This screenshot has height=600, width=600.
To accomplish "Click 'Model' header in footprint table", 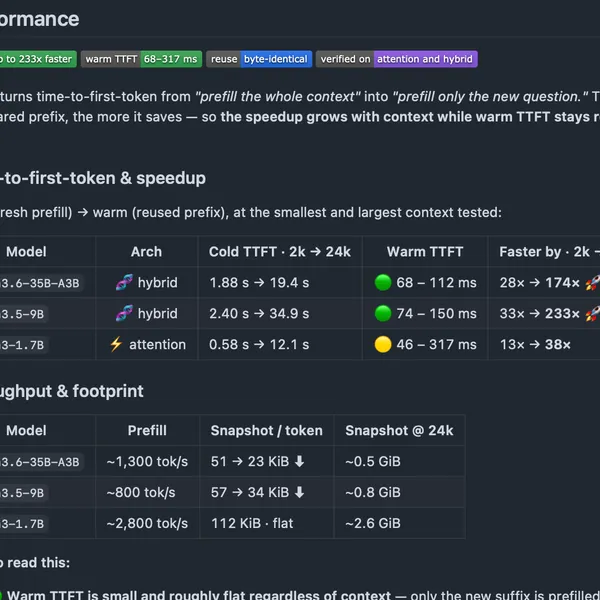I will click(26, 430).
